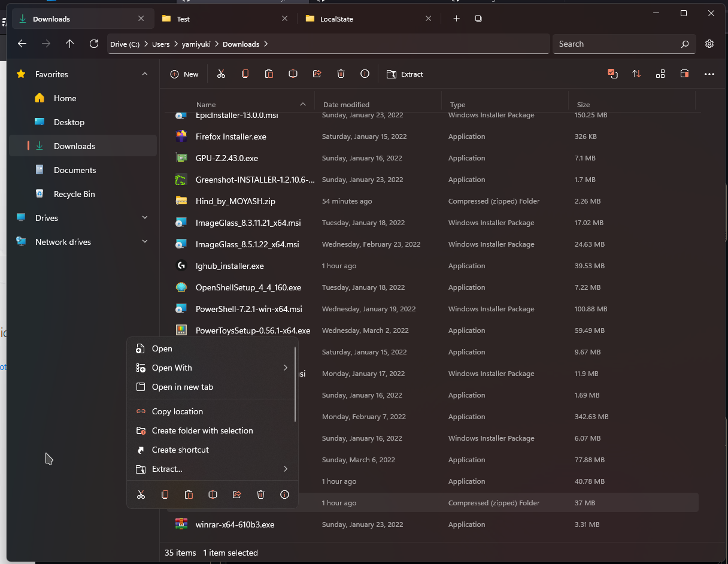Toggle the preview pane view option
This screenshot has width=728, height=564.
[660, 74]
